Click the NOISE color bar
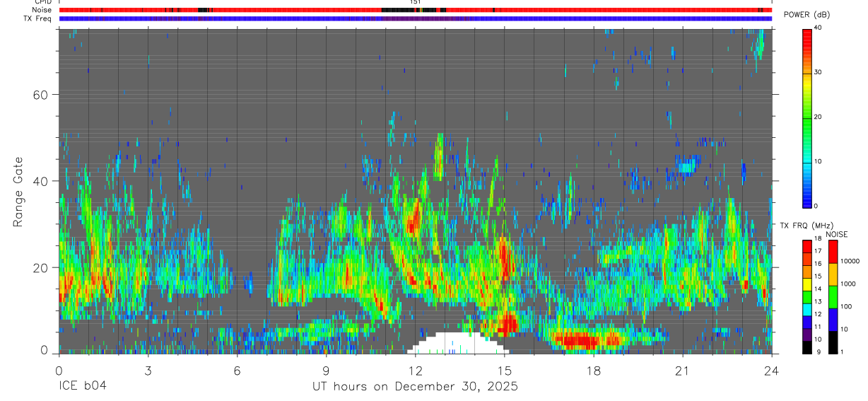Image resolution: width=868 pixels, height=401 pixels. point(833,296)
